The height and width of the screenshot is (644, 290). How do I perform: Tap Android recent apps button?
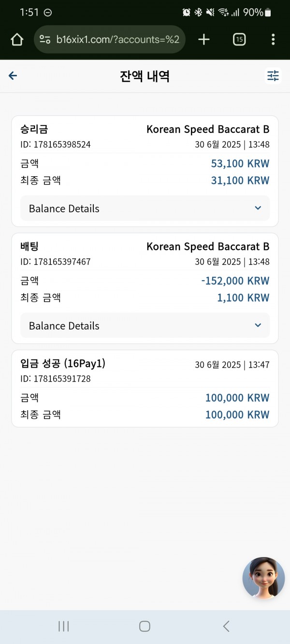tap(63, 626)
